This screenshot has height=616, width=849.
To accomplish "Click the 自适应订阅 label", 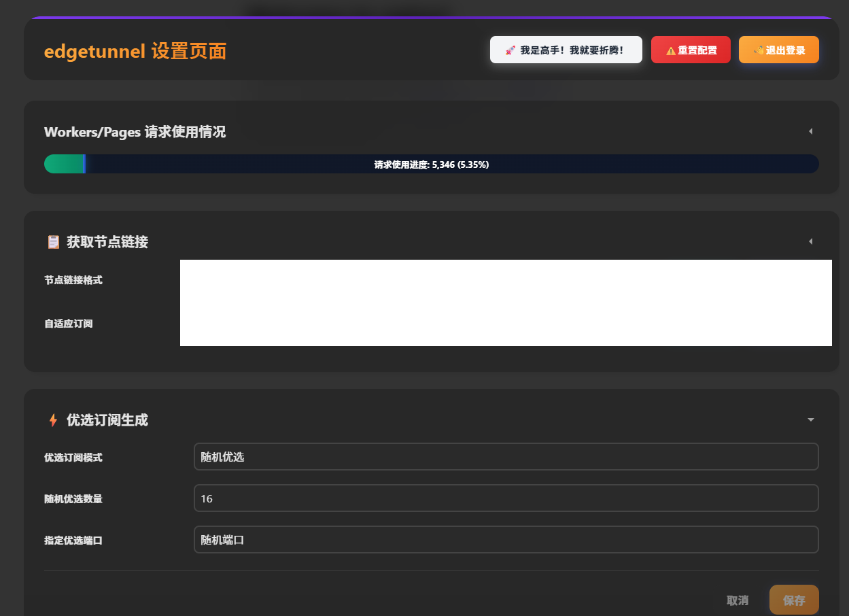I will pyautogui.click(x=69, y=324).
